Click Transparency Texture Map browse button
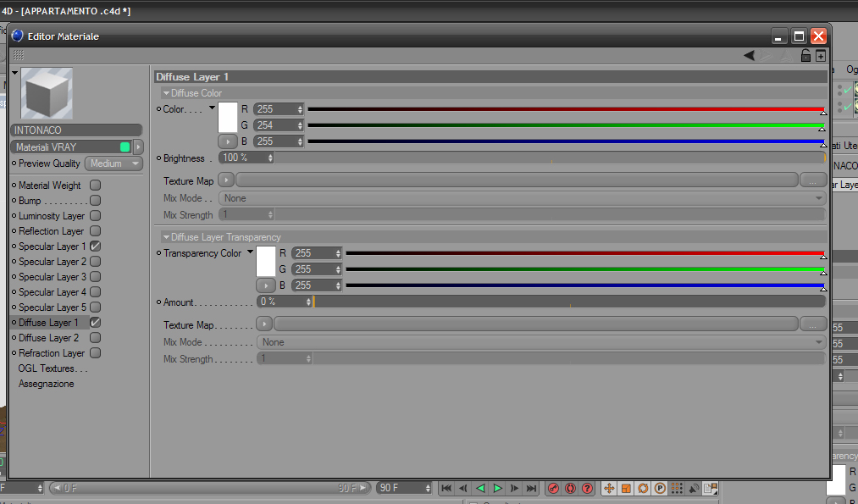The height and width of the screenshot is (504, 858). [813, 324]
